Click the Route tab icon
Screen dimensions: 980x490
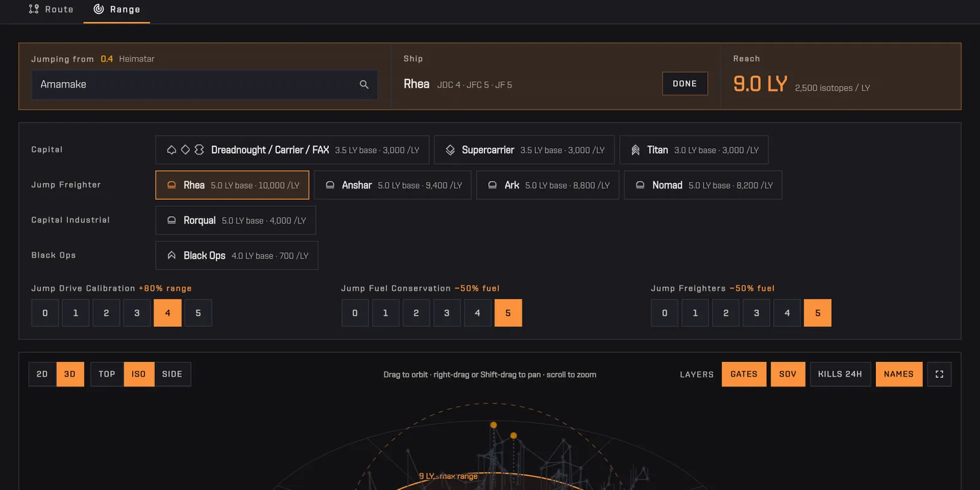[34, 9]
